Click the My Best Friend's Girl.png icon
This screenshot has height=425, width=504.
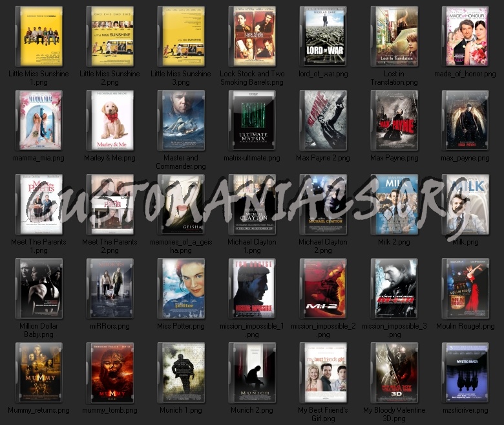pos(323,373)
